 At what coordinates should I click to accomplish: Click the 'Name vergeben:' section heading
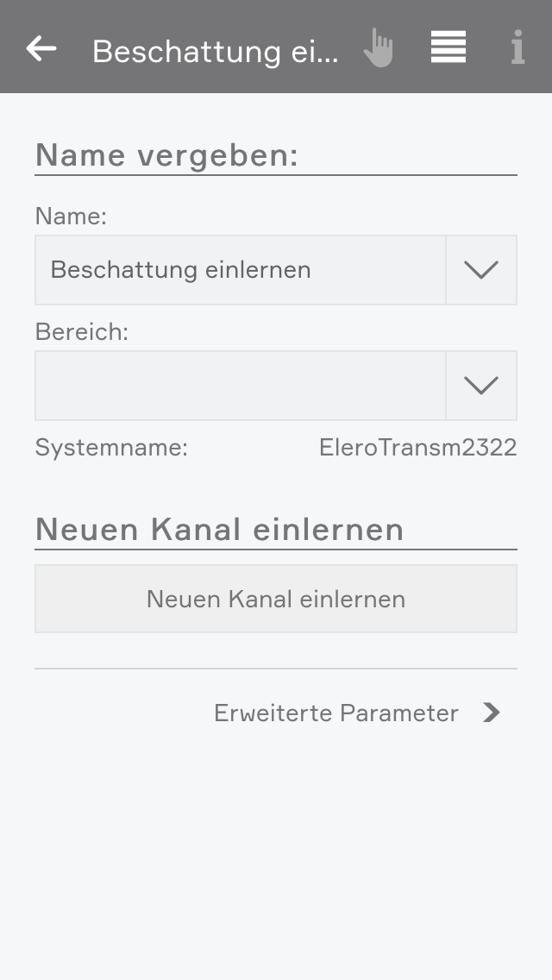click(166, 155)
